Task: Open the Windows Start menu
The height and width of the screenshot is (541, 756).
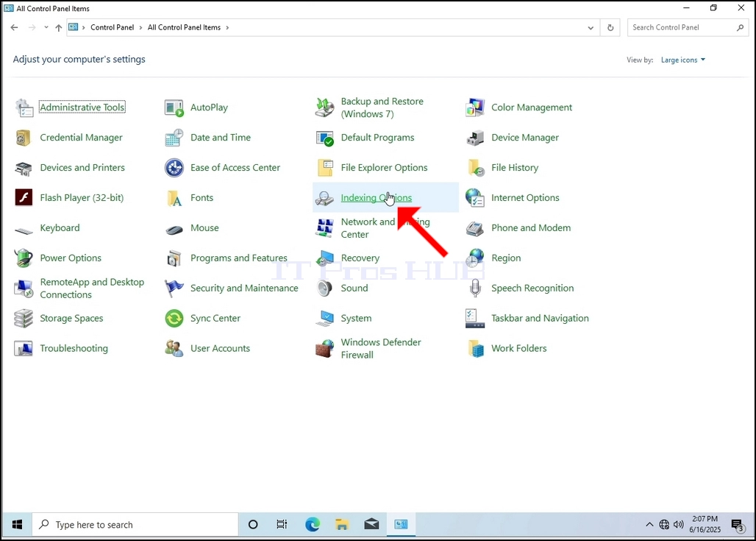Action: pyautogui.click(x=17, y=525)
